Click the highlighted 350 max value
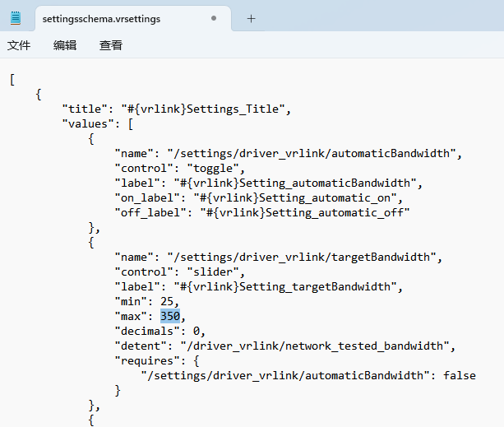504x427 pixels. pos(170,316)
